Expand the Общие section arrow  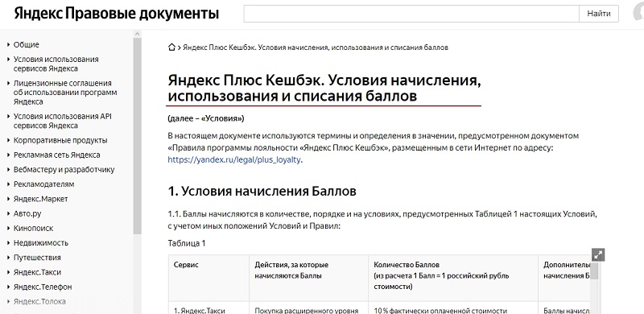[8, 45]
